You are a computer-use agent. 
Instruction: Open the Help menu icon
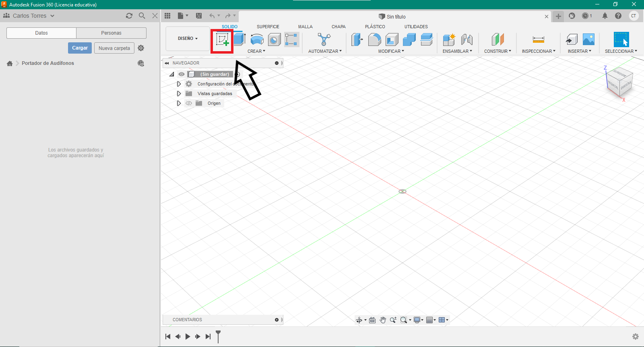pos(618,16)
